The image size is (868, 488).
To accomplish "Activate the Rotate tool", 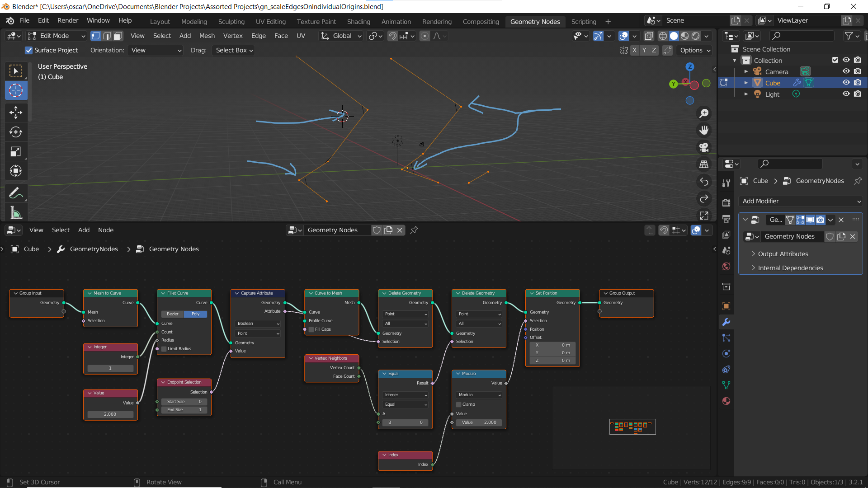I will click(16, 132).
